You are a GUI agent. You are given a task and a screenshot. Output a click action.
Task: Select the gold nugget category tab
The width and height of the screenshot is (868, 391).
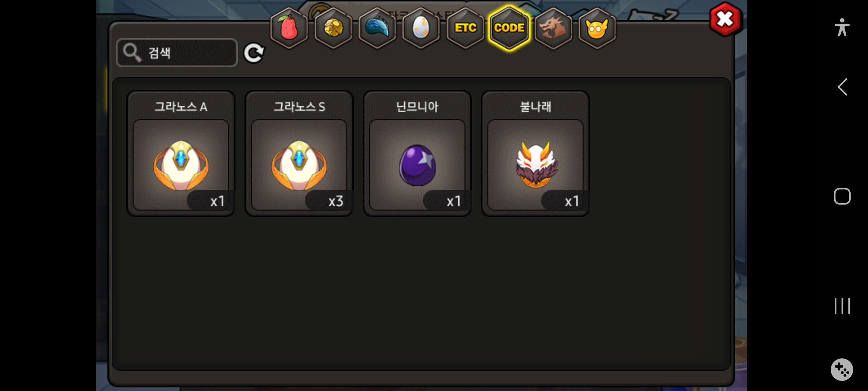pos(333,28)
